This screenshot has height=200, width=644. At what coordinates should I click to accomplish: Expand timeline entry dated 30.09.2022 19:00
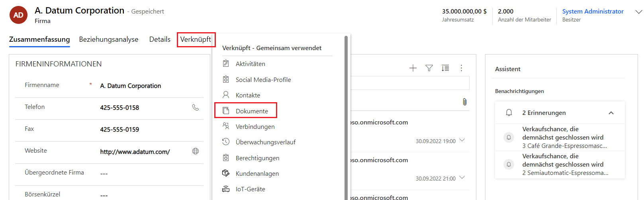coord(462,140)
